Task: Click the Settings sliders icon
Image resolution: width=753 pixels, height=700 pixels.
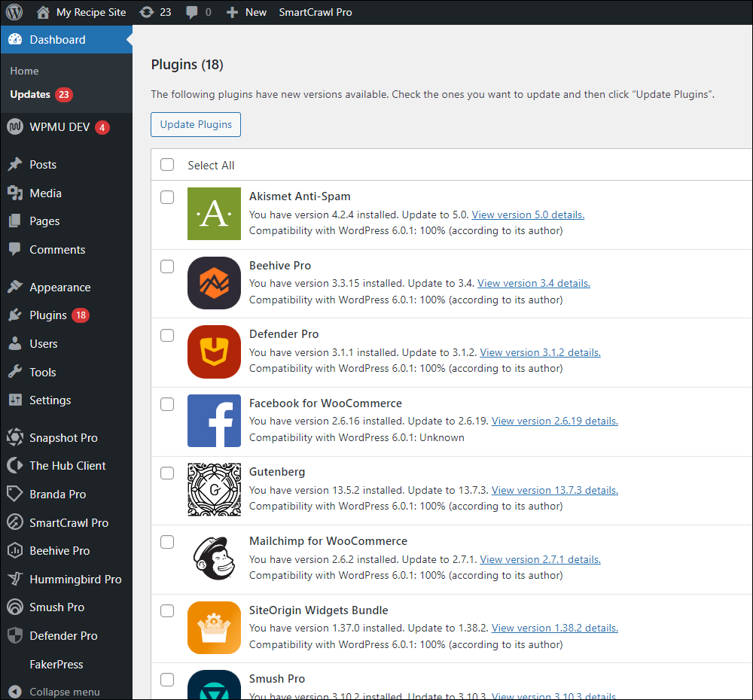Action: [15, 400]
